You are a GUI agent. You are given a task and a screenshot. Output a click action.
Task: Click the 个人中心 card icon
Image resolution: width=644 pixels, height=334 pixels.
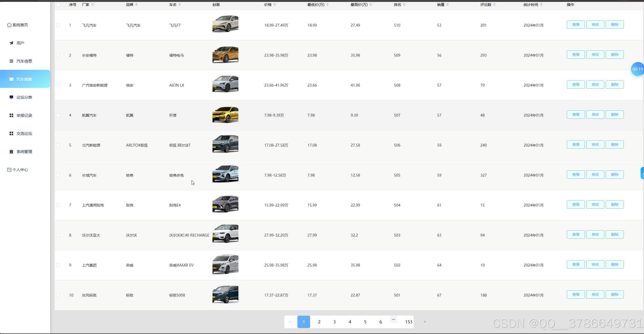click(x=9, y=170)
